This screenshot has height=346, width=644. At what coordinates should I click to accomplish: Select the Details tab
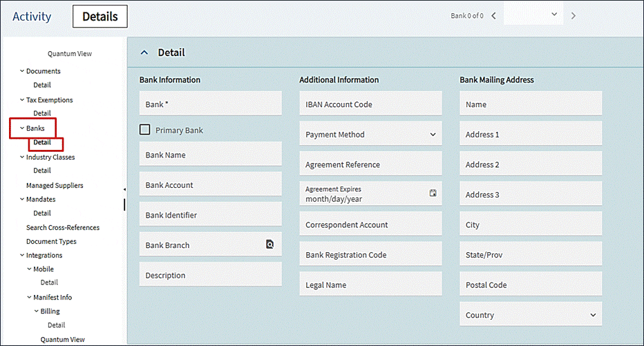(x=100, y=17)
